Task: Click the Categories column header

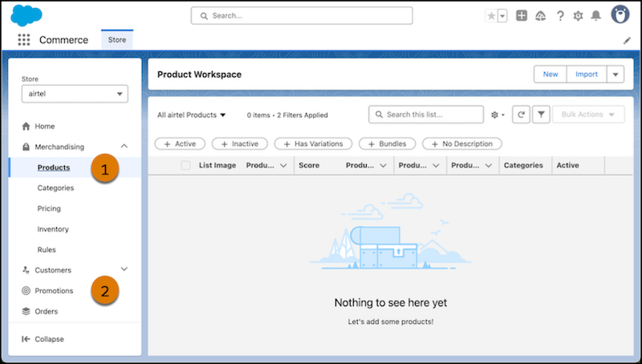Action: [x=523, y=165]
